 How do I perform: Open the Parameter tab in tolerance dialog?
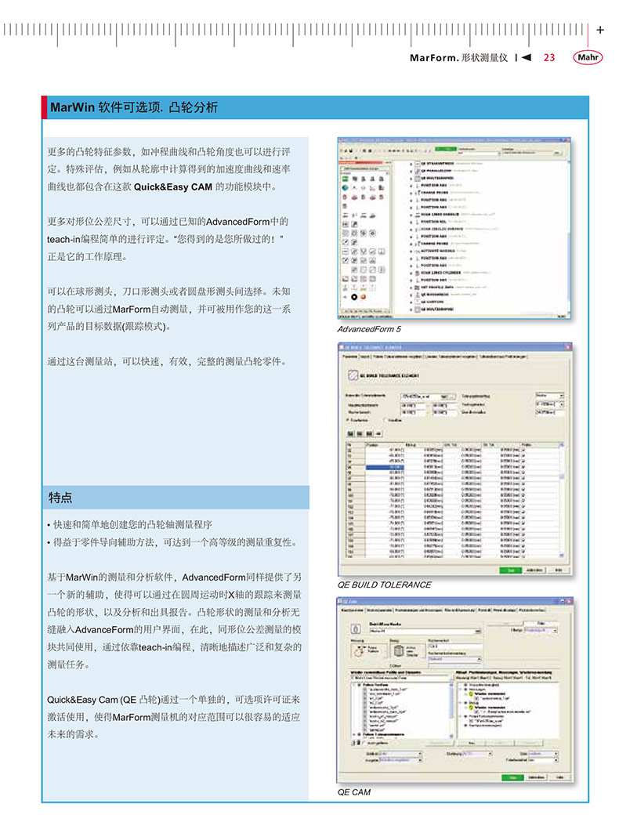(349, 355)
